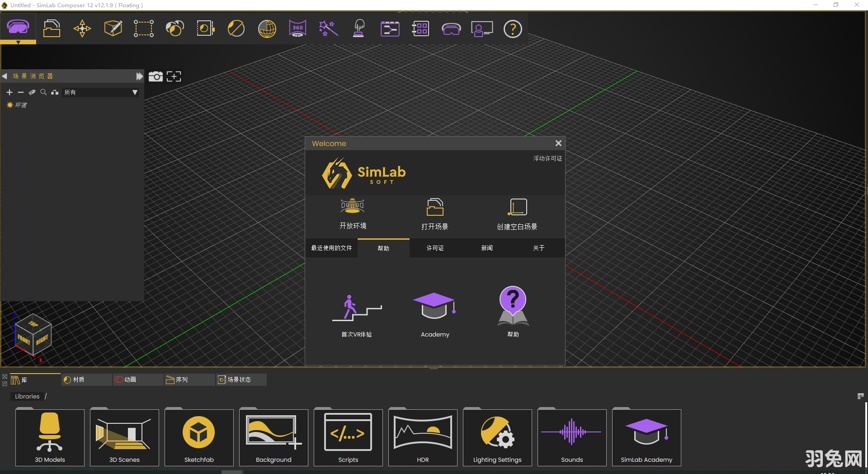868x474 pixels.
Task: Take a screenshot with the camera icon
Action: pyautogui.click(x=156, y=76)
